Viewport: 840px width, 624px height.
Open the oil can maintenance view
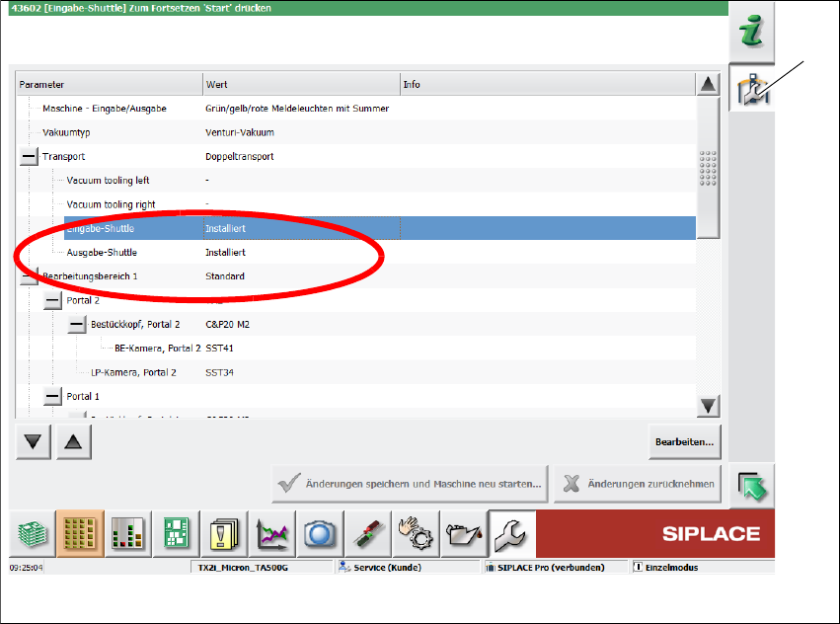464,534
